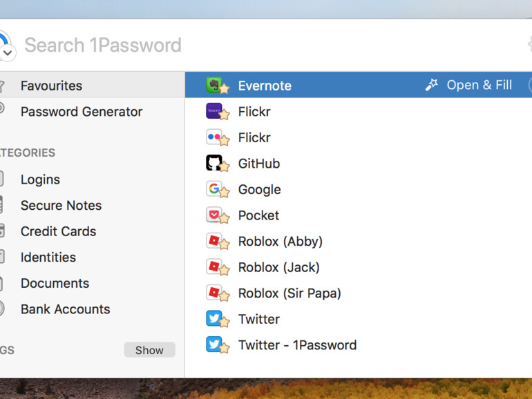532x399 pixels.
Task: Click the Evernote elephant icon
Action: [215, 86]
